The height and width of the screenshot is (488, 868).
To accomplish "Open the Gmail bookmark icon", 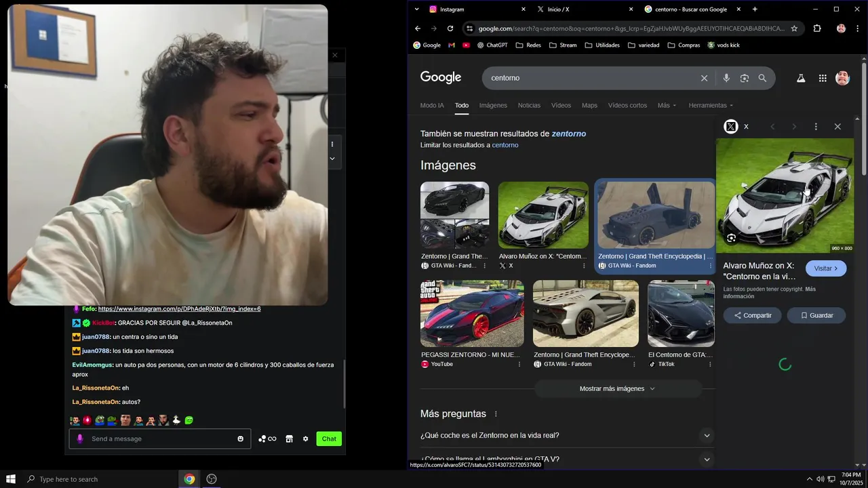I will [452, 45].
